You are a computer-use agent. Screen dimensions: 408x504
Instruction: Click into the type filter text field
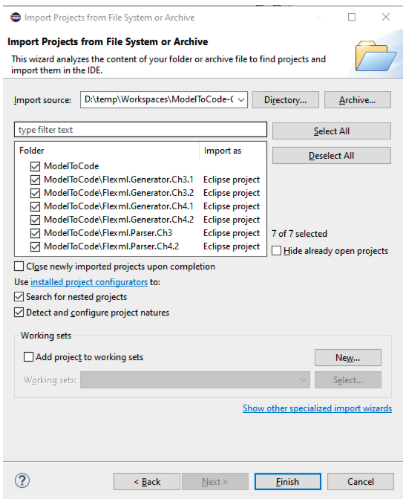coord(140,130)
